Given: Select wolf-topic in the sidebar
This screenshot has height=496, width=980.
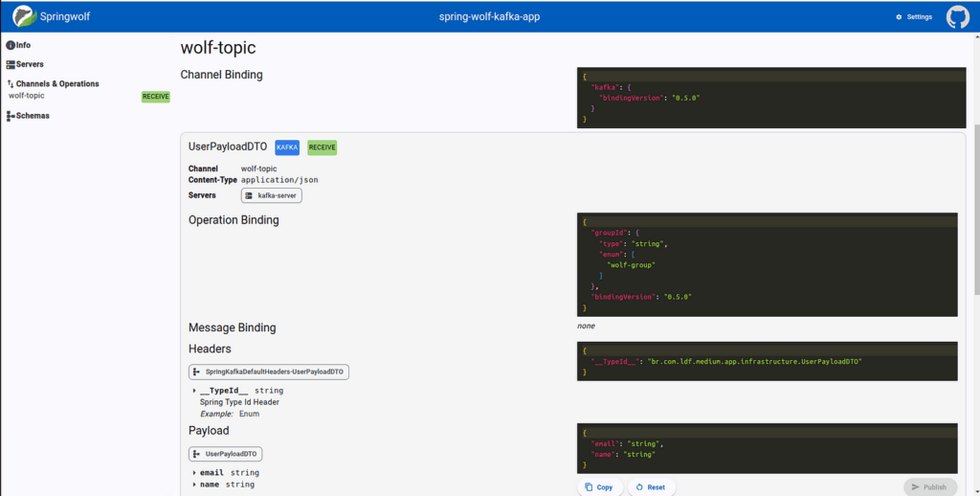Looking at the screenshot, I should coord(27,96).
